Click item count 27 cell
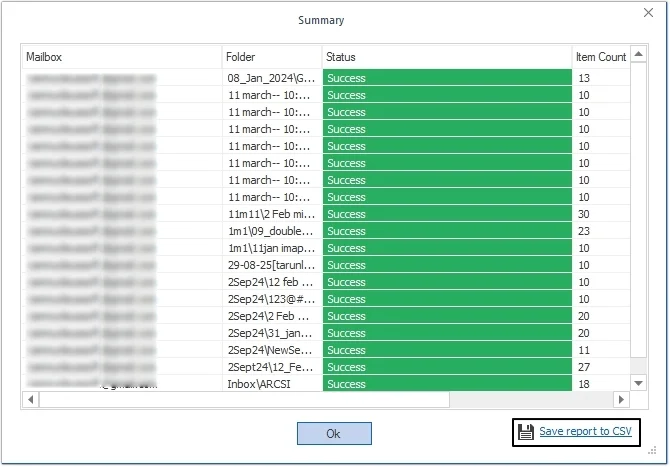This screenshot has height=467, width=670. pos(601,367)
